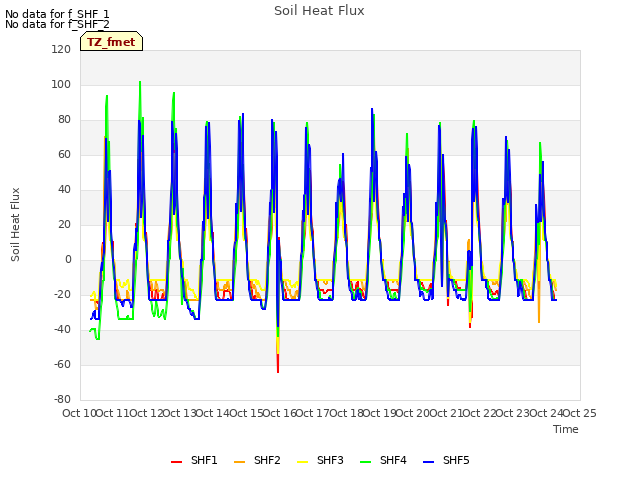Click the -80 y-axis tick label
The width and height of the screenshot is (640, 480).
point(62,399)
